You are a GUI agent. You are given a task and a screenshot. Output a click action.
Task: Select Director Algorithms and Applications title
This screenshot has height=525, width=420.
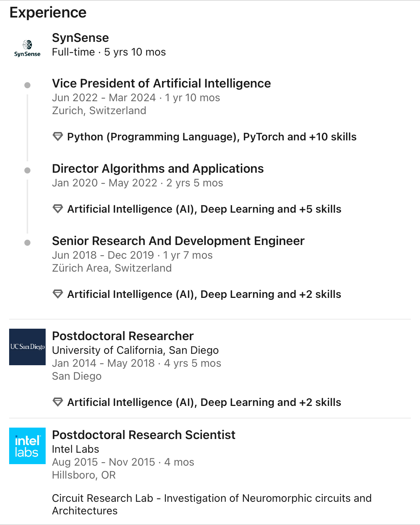point(158,169)
